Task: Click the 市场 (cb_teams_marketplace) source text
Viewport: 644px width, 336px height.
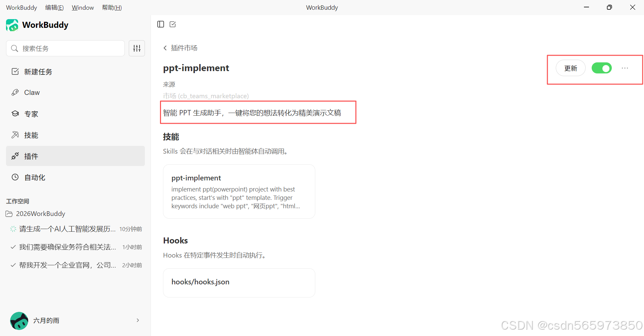Action: point(206,96)
